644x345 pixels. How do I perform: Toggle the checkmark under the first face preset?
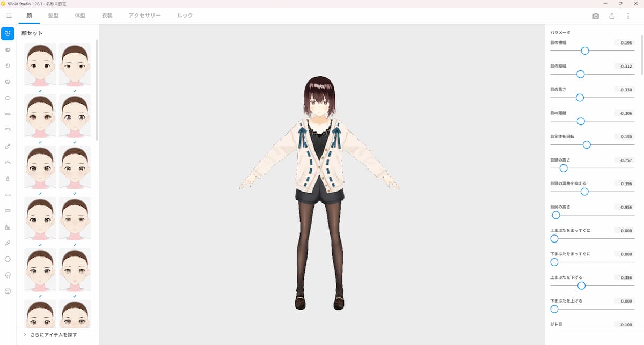click(x=39, y=91)
